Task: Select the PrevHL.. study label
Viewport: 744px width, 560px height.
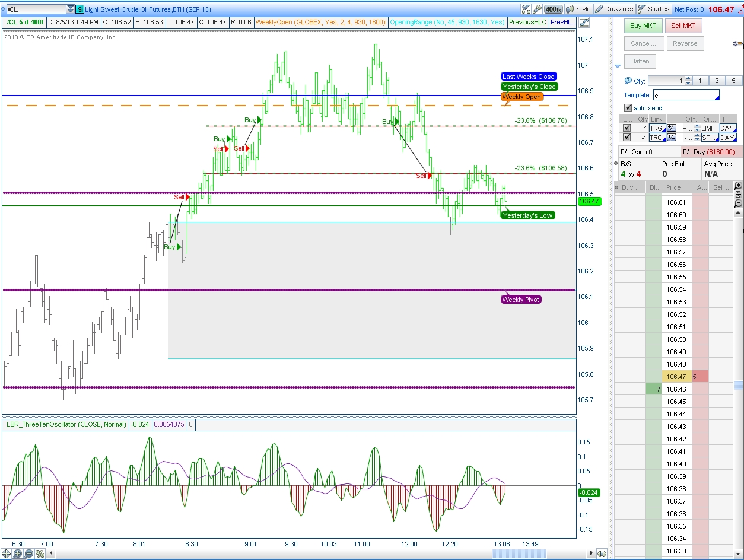Action: (x=562, y=22)
